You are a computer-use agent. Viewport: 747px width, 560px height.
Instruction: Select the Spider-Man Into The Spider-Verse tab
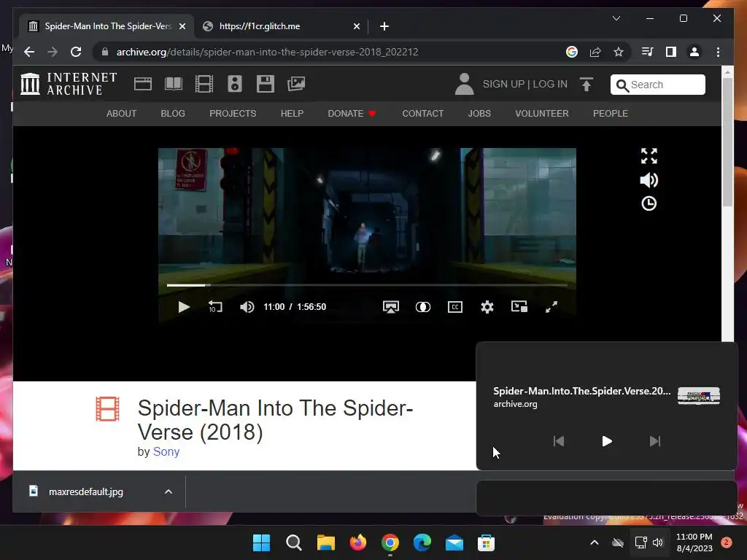coord(108,26)
